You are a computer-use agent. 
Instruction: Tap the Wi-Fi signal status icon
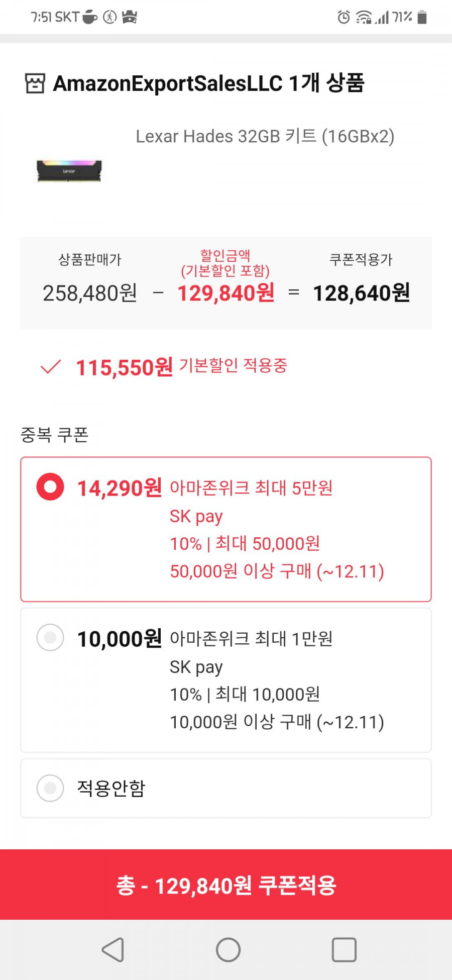364,18
